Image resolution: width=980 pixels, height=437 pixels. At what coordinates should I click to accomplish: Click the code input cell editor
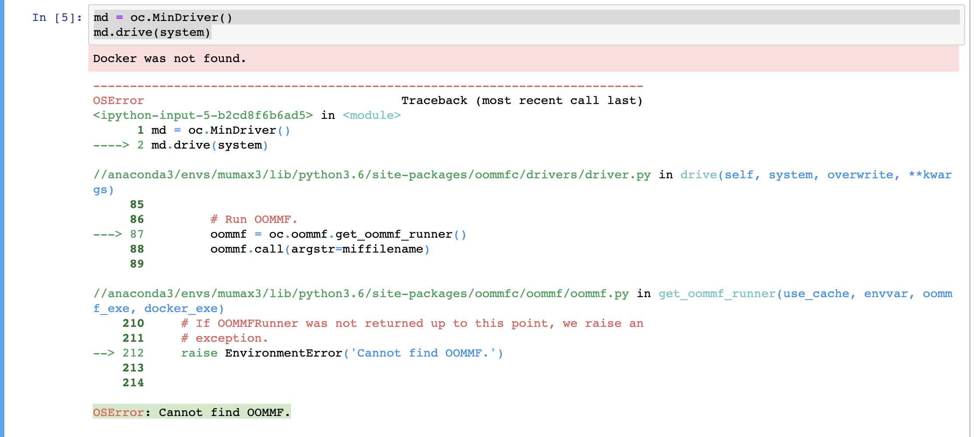(526, 25)
